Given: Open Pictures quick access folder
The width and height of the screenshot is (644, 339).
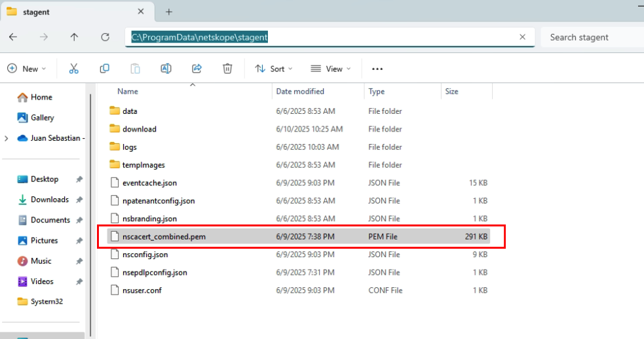Looking at the screenshot, I should [x=37, y=240].
